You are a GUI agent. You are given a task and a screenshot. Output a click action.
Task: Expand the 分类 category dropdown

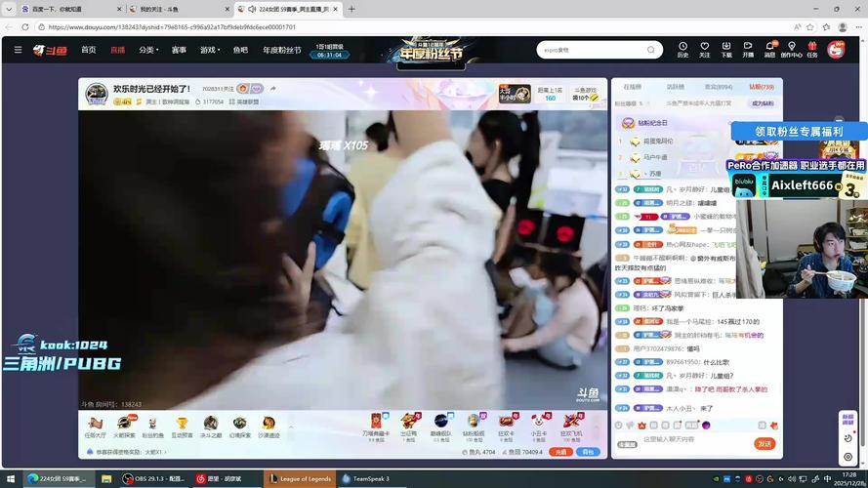tap(149, 50)
